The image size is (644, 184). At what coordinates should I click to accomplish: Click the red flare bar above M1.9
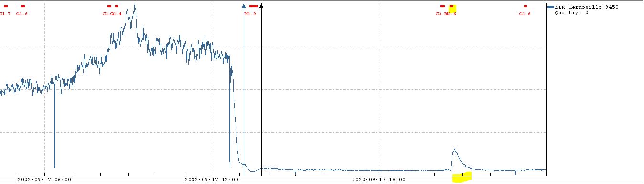click(x=253, y=6)
